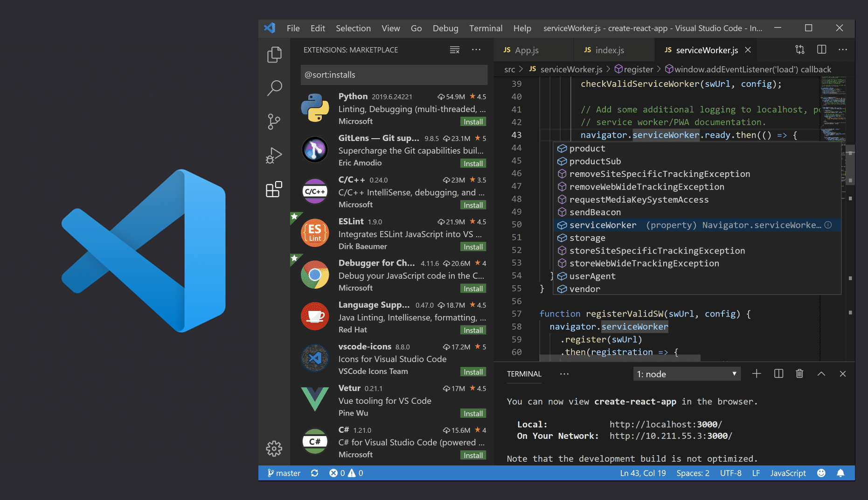Viewport: 868px width, 500px height.
Task: Click the VS Code logo in title bar
Action: coord(270,28)
